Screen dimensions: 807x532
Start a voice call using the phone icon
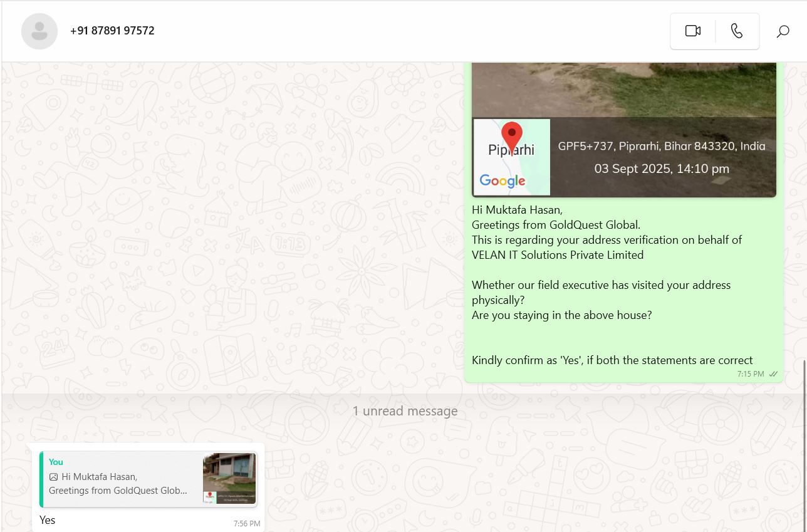point(737,31)
